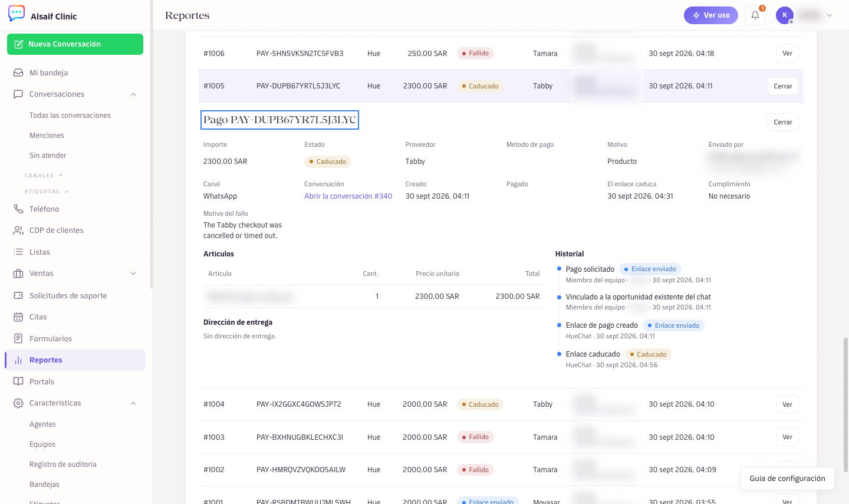
Task: Open Bandejas settings
Action: coord(44,485)
